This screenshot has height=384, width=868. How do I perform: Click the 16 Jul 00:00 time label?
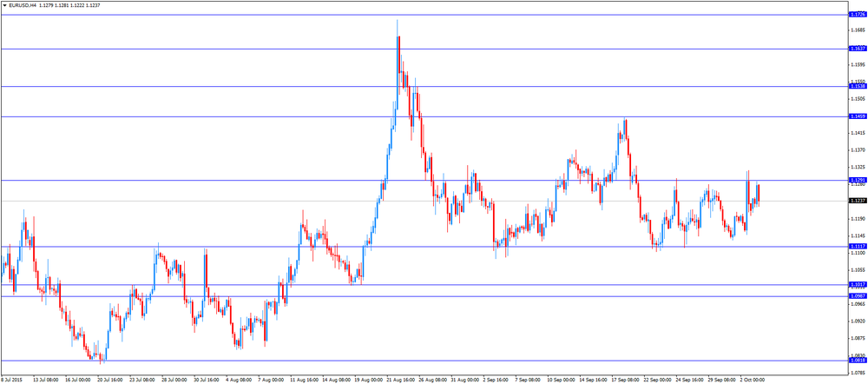[x=78, y=381]
